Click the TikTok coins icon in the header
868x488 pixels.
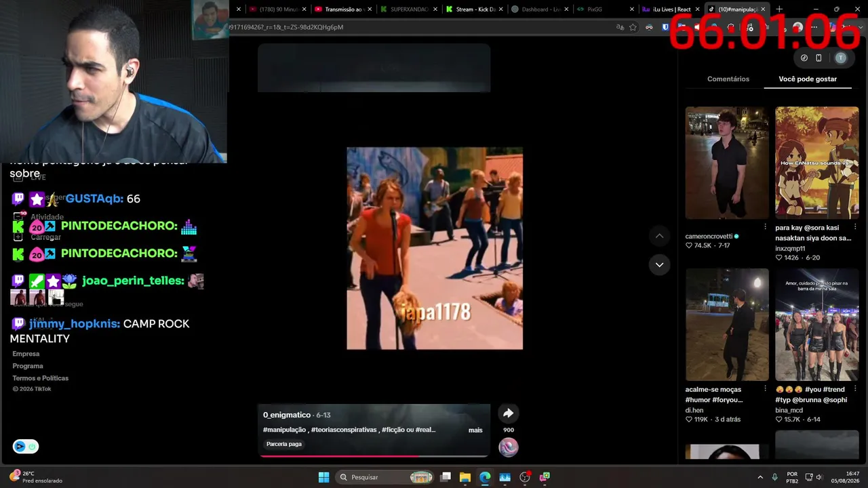[804, 58]
